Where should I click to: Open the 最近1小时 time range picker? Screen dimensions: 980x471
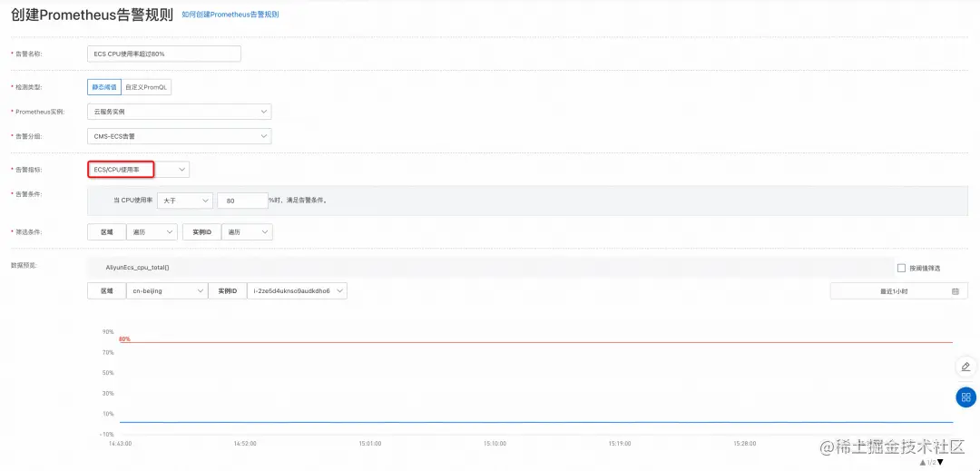[x=898, y=291]
